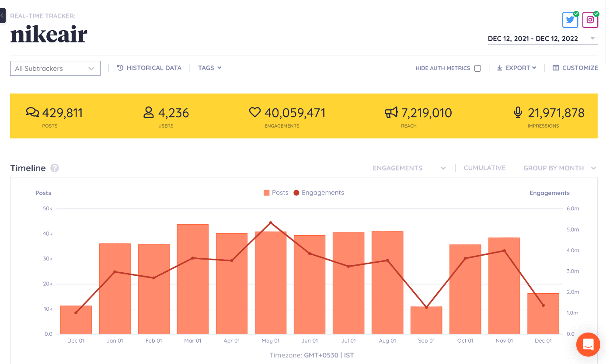Click the impressions microphone icon

click(x=518, y=113)
